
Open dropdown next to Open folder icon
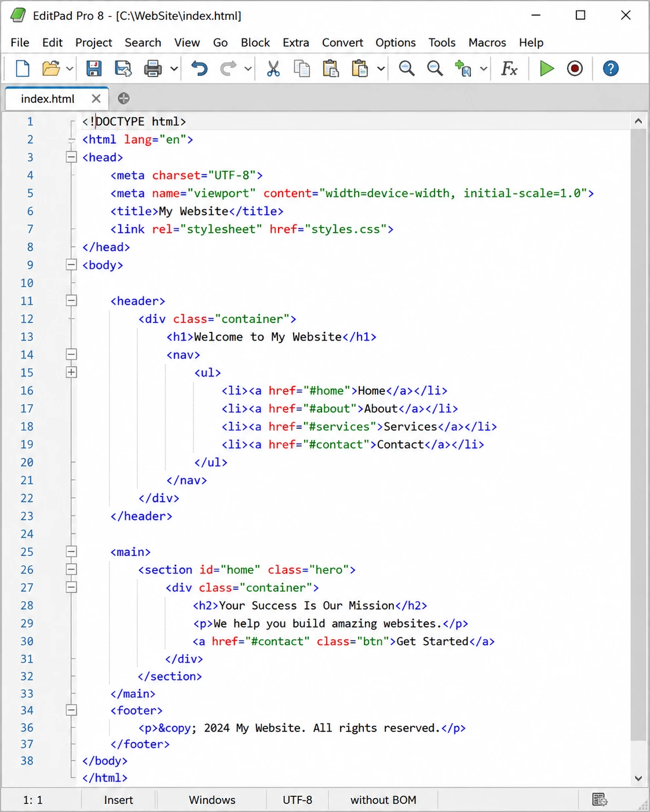[70, 69]
